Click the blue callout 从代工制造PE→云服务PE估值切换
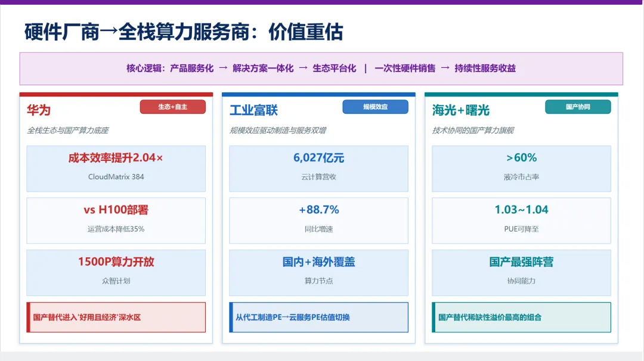The height and width of the screenshot is (361, 644). [318, 317]
